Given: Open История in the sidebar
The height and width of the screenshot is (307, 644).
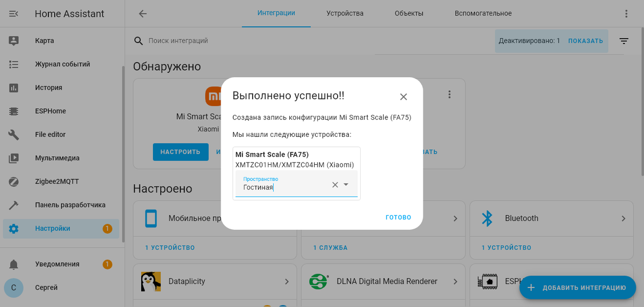Looking at the screenshot, I should click(x=61, y=87).
